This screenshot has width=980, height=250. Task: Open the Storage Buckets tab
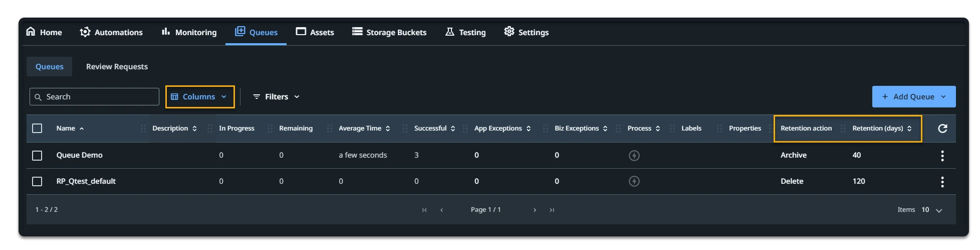click(389, 32)
